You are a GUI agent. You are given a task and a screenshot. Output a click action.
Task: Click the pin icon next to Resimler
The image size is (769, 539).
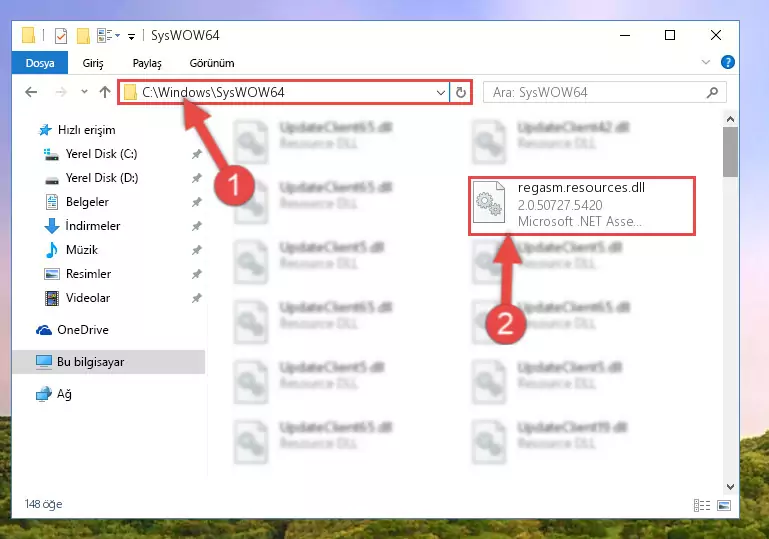coord(197,274)
